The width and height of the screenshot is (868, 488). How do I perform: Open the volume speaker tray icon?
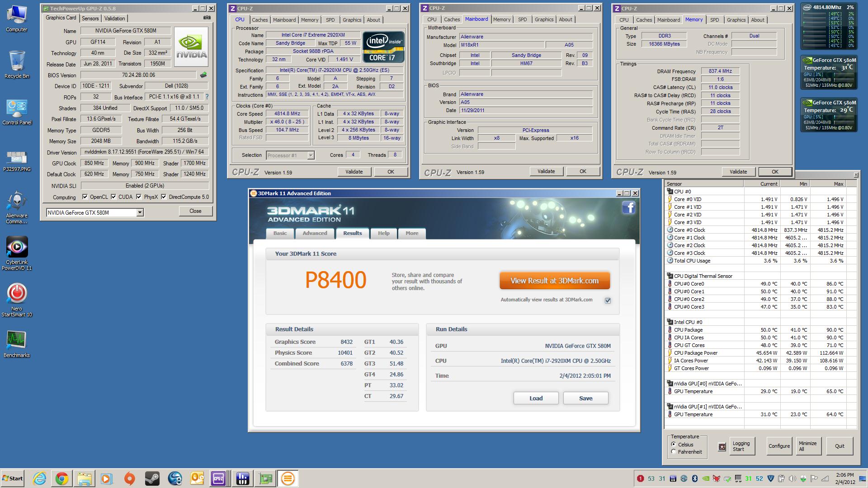pyautogui.click(x=793, y=479)
